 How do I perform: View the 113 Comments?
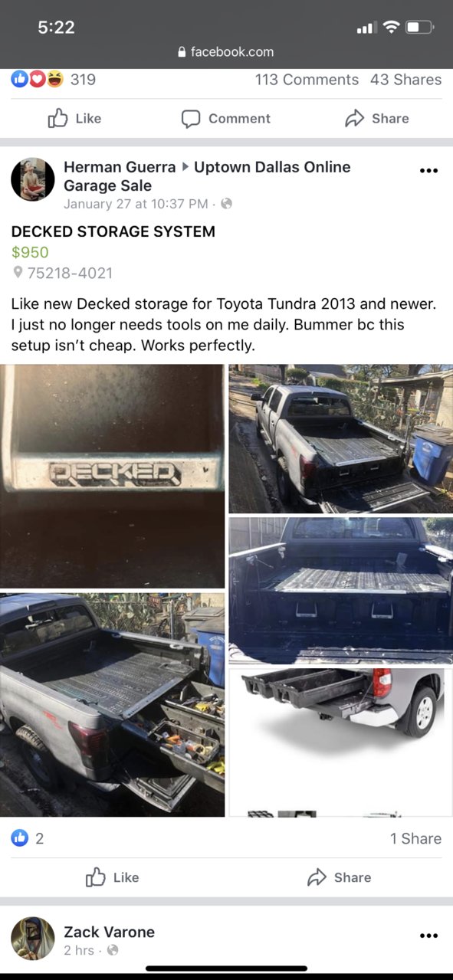307,80
